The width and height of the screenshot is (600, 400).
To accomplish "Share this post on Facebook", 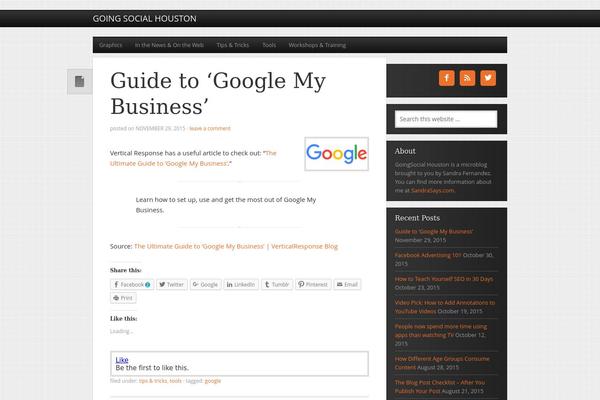I will pyautogui.click(x=132, y=284).
